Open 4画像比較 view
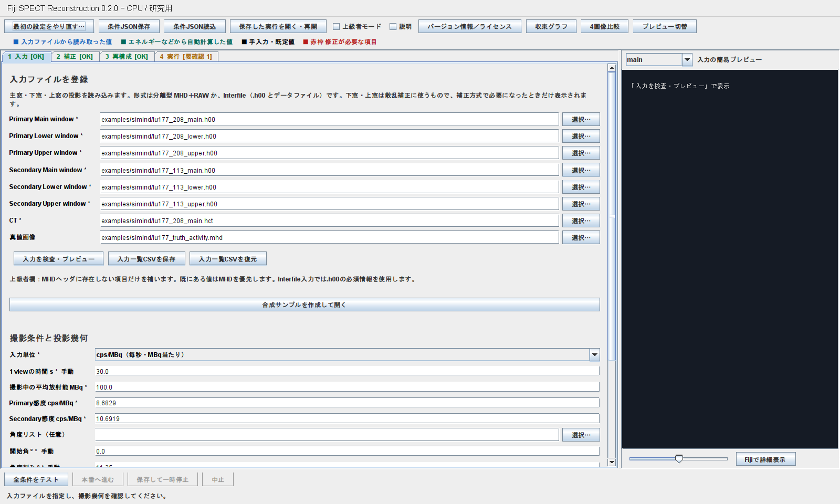This screenshot has width=840, height=504. [x=605, y=26]
